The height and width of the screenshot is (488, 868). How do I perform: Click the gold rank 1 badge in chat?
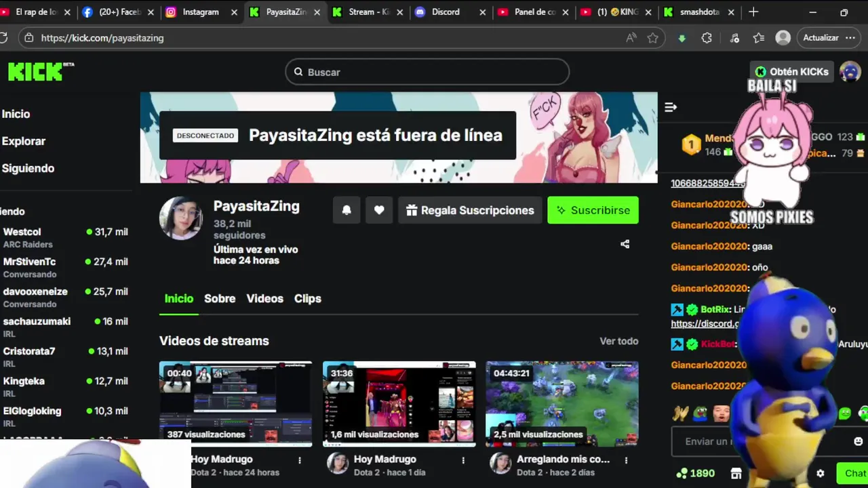pyautogui.click(x=691, y=144)
